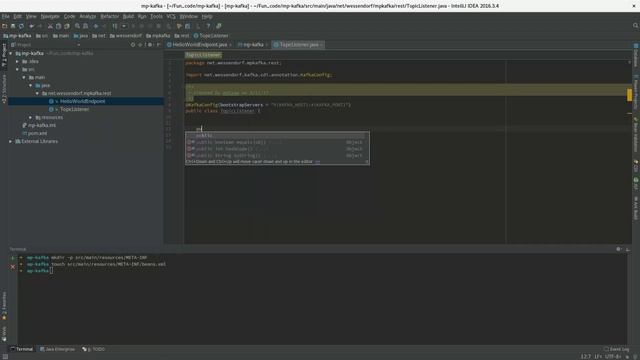The width and height of the screenshot is (640, 360).
Task: Click the Synchronize toolbar icon
Action: 21,26
